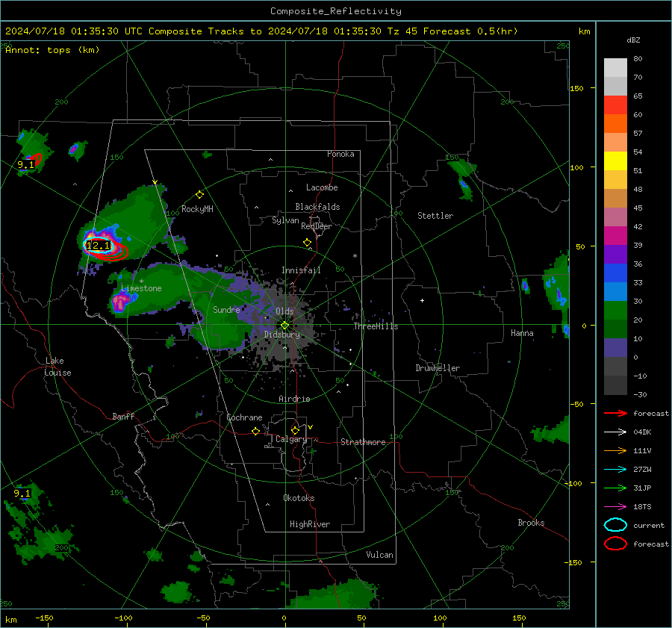The width and height of the screenshot is (672, 628).
Task: Select the 9.1 storm label in upper-left cell
Action: [25, 164]
